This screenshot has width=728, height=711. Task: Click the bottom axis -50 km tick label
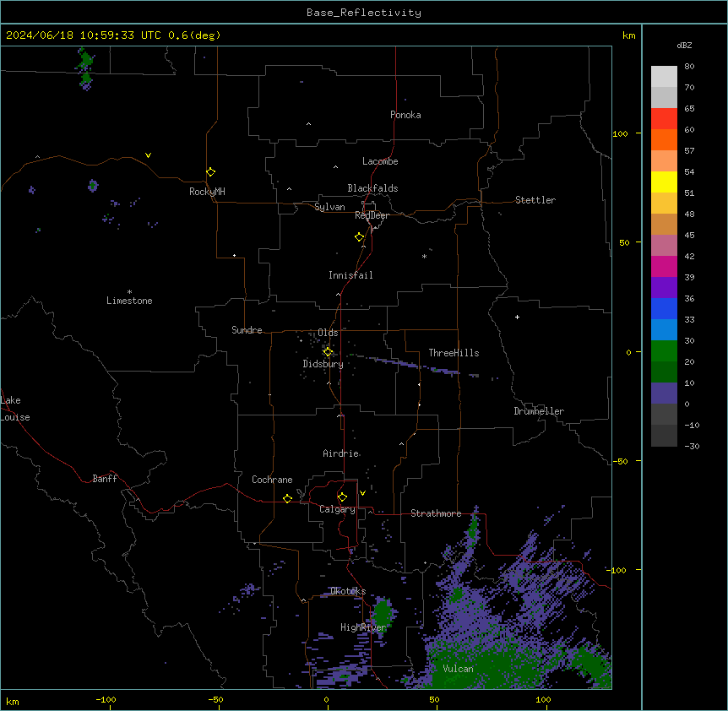tap(215, 699)
